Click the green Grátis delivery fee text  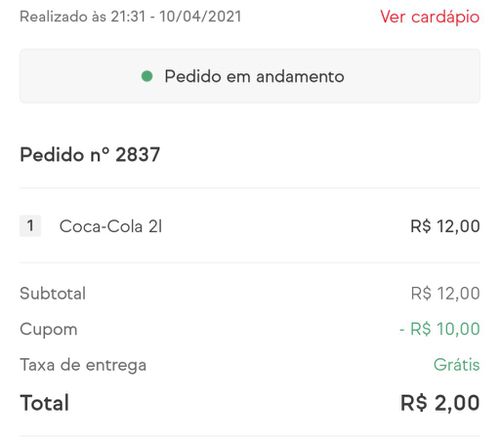457,364
